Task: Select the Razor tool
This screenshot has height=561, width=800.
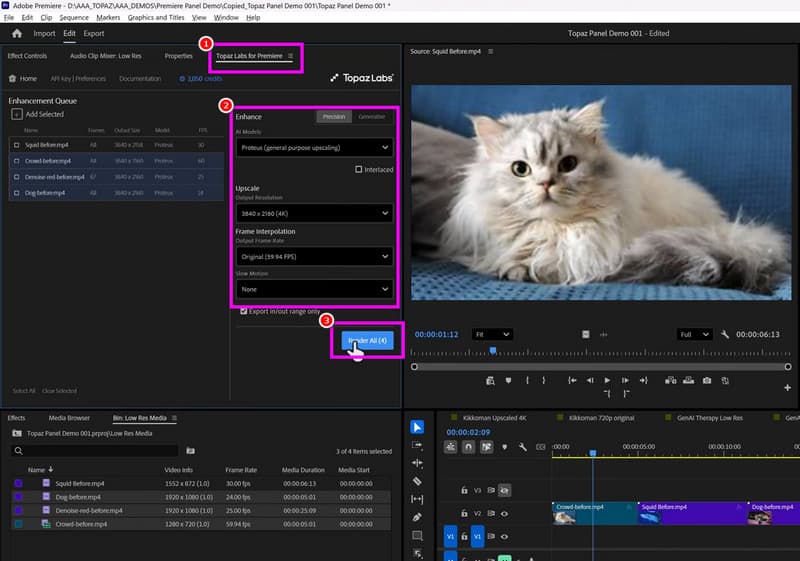Action: [417, 481]
